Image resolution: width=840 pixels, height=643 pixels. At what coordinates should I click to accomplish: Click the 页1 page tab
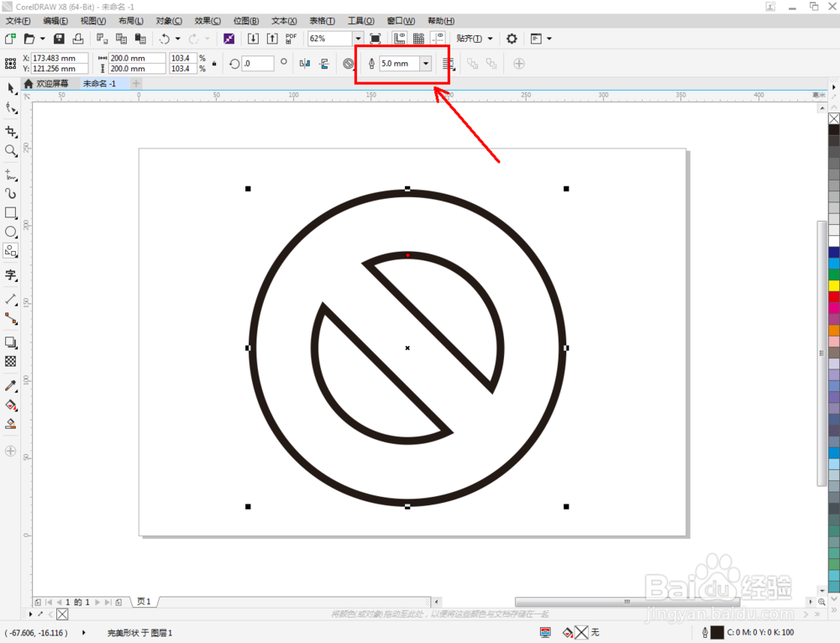click(x=144, y=602)
